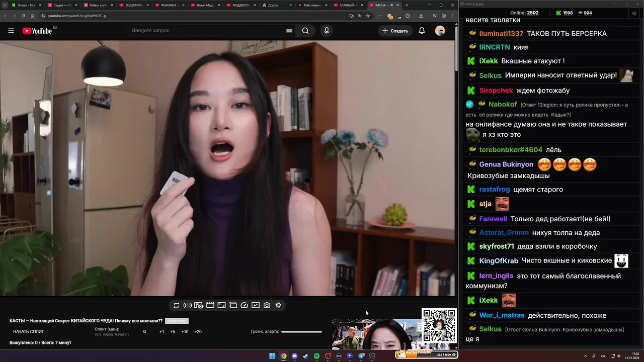644x362 pixels.
Task: Click the dotted-window icon in player toolbar
Action: (x=233, y=305)
